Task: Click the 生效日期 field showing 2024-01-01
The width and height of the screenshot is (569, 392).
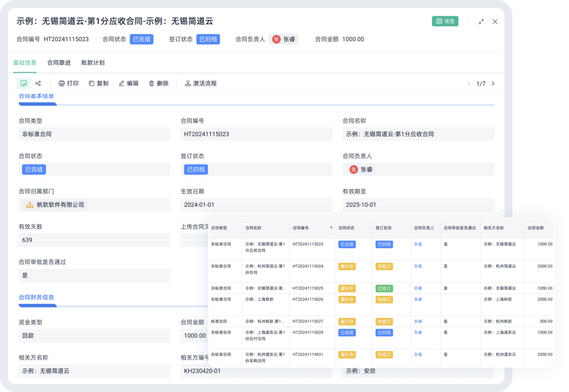Action: (256, 205)
